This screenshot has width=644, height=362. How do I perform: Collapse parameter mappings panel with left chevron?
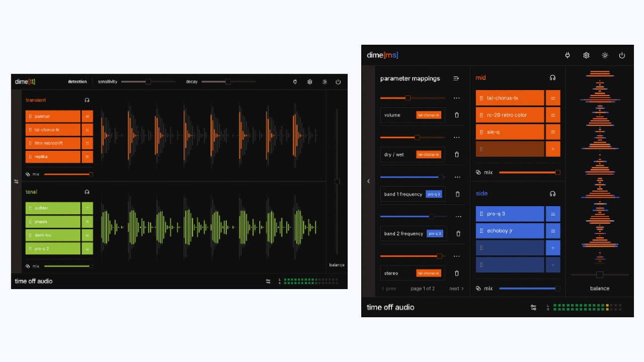click(368, 181)
